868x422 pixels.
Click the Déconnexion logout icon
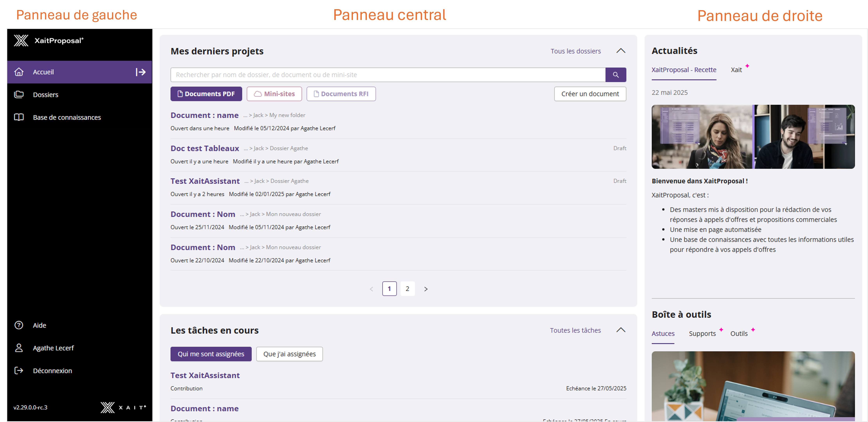coord(19,370)
